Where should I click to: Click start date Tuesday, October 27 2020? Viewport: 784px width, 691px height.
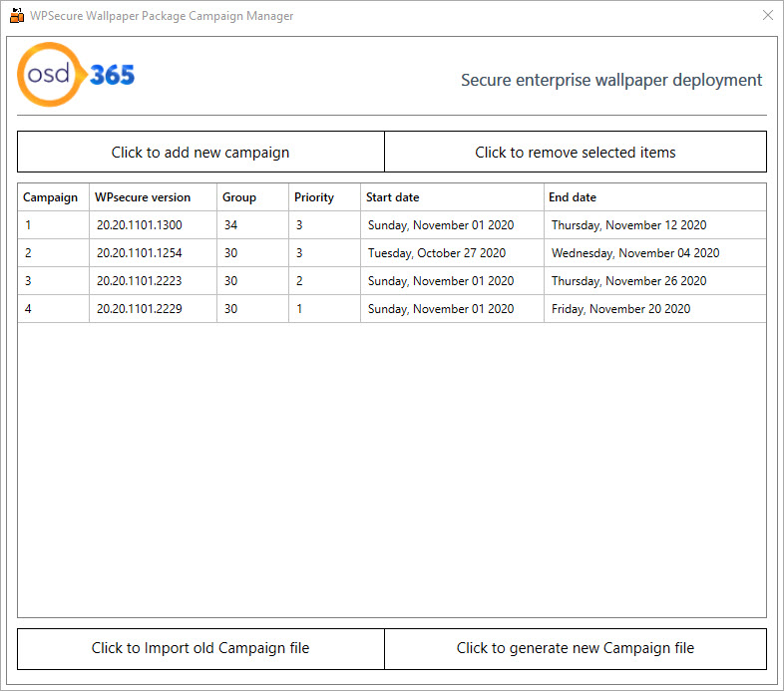[x=437, y=253]
